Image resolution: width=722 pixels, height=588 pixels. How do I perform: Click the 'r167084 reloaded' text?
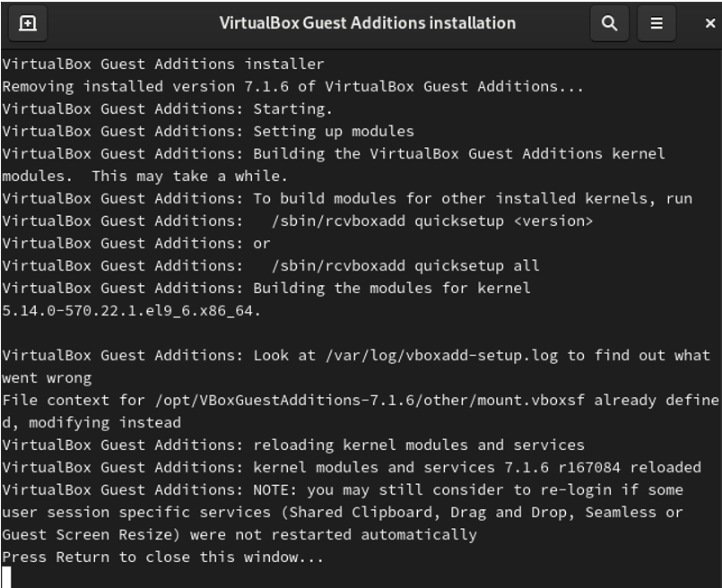[630, 468]
